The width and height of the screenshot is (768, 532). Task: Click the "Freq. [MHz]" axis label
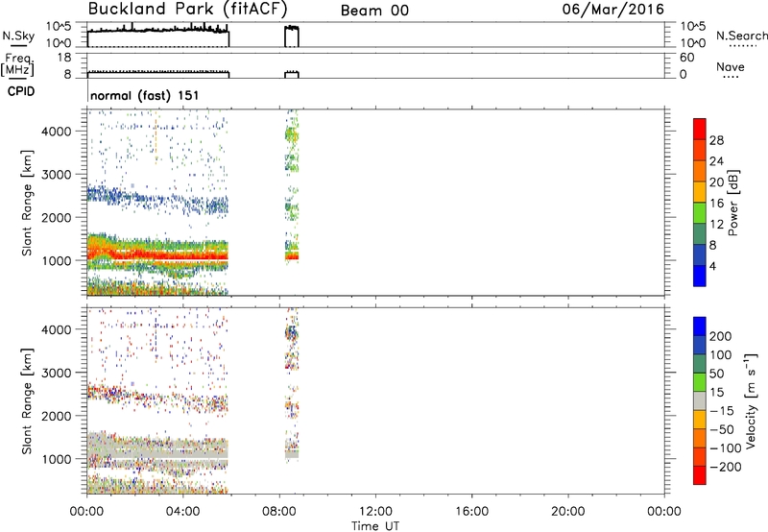click(17, 64)
